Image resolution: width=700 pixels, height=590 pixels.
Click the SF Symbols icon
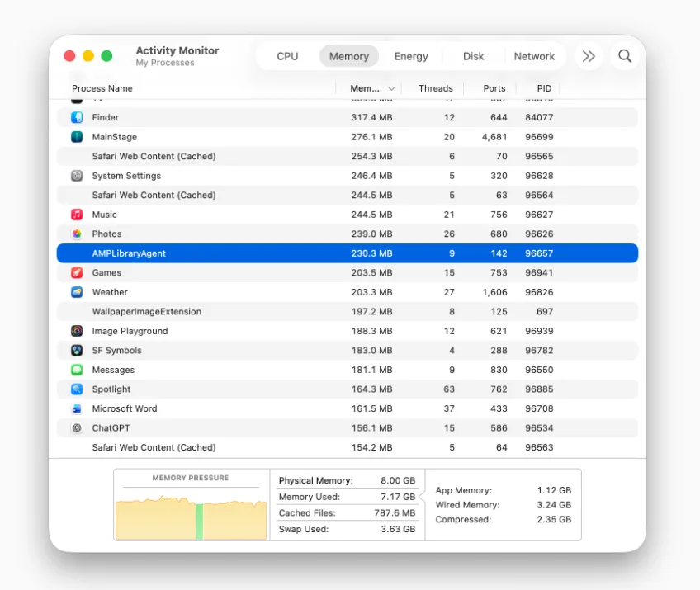77,351
